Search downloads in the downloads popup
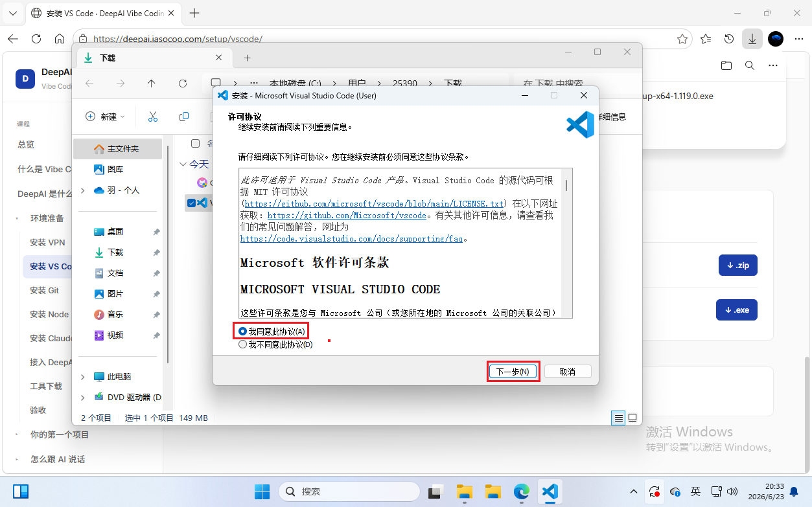Screen dimensions: 812x507 (x=750, y=65)
